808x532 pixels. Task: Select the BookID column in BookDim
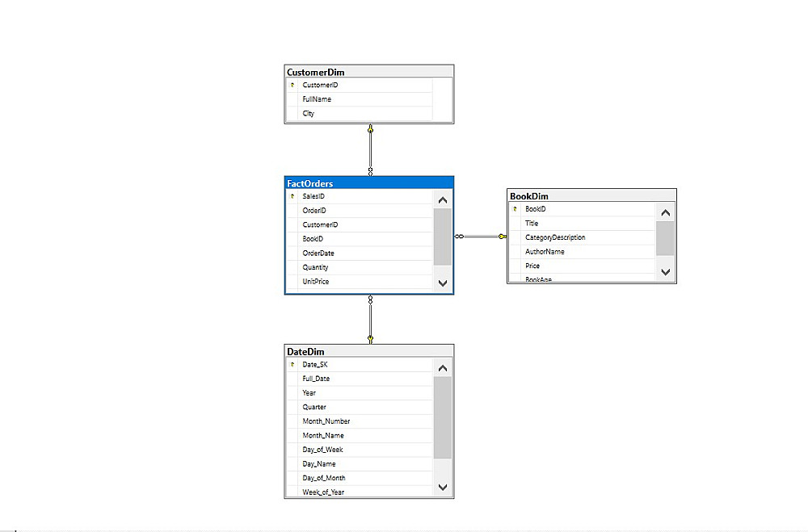pos(583,209)
